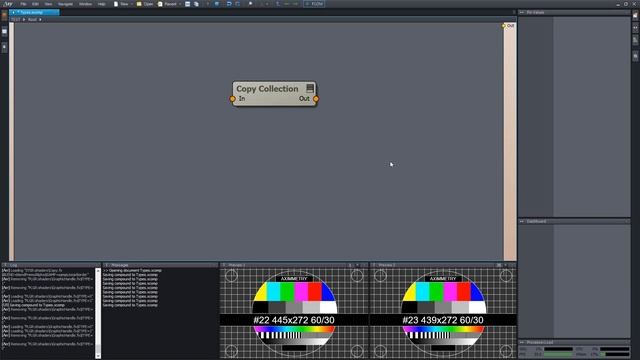Click the Processor Load panel title
The width and height of the screenshot is (640, 360).
(540, 342)
